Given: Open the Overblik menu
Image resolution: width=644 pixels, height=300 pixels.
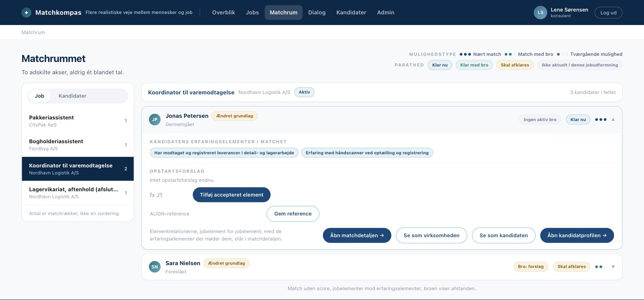Looking at the screenshot, I should [x=223, y=12].
